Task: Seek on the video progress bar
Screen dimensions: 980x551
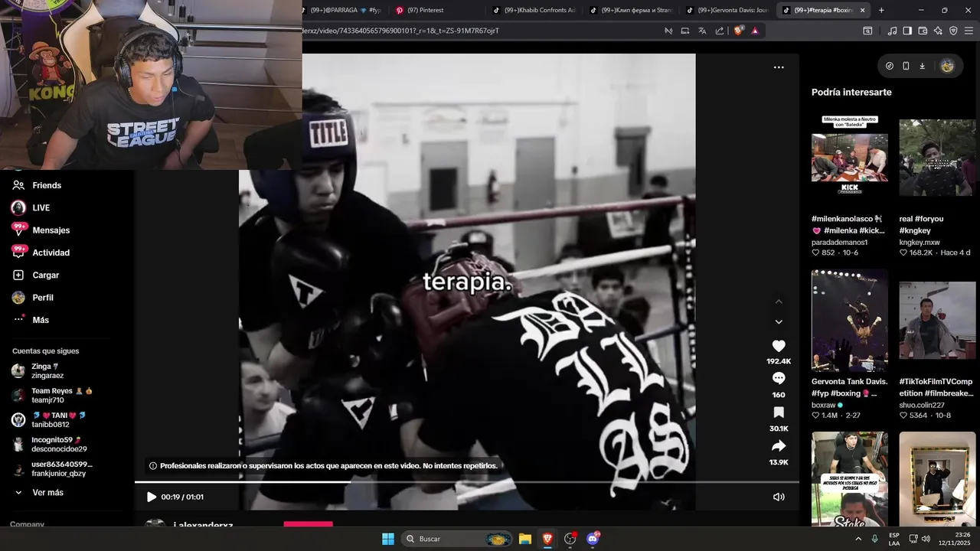Action: [x=467, y=482]
